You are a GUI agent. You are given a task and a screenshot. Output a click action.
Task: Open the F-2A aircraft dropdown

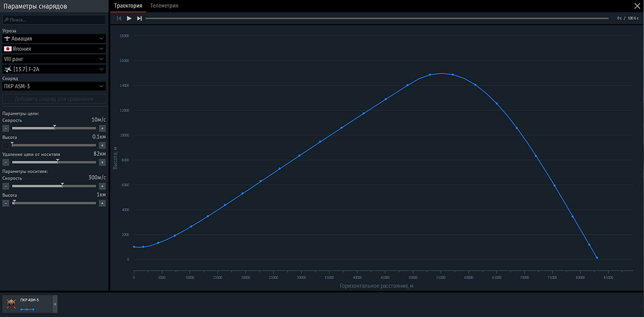pos(54,70)
